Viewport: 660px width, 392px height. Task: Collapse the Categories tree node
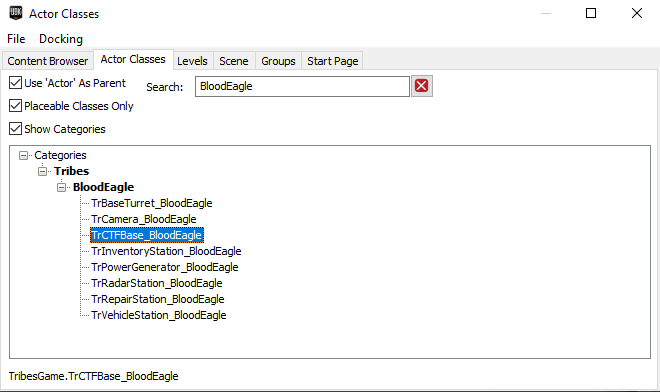pos(24,155)
